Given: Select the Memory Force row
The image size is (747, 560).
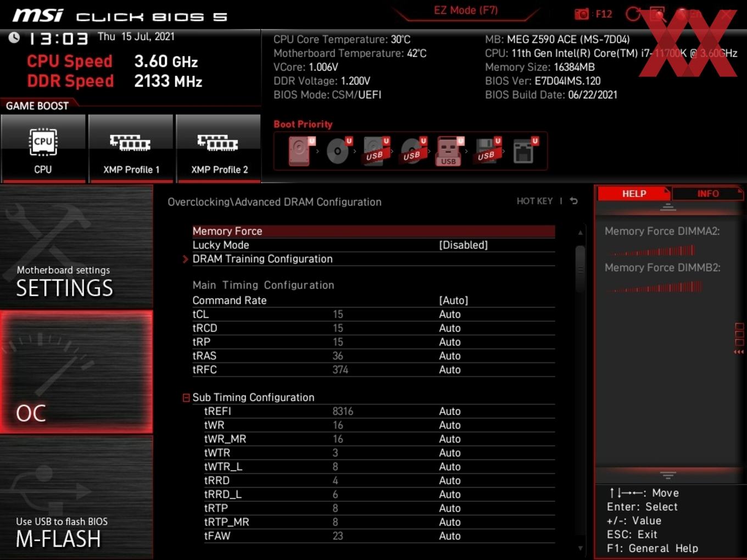Looking at the screenshot, I should pyautogui.click(x=374, y=231).
